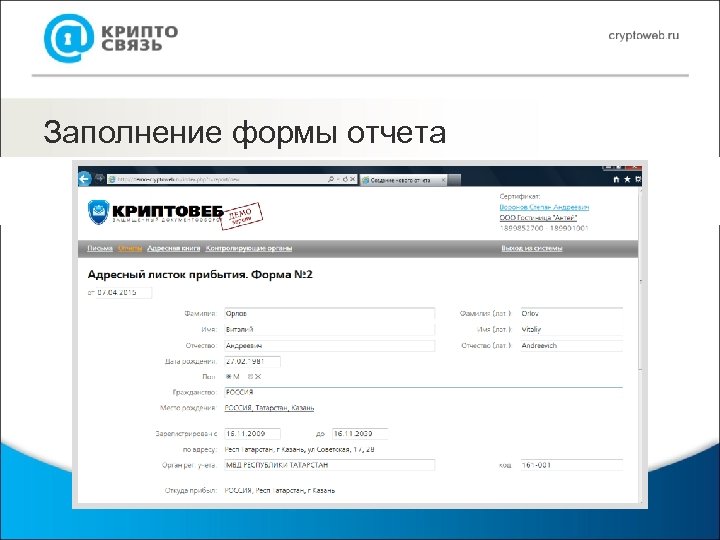This screenshot has height=540, width=720.
Task: Click the Орган рег. учета field МВД РЕСПУБЛИКИ ТАТАРСТАН
Action: click(329, 465)
